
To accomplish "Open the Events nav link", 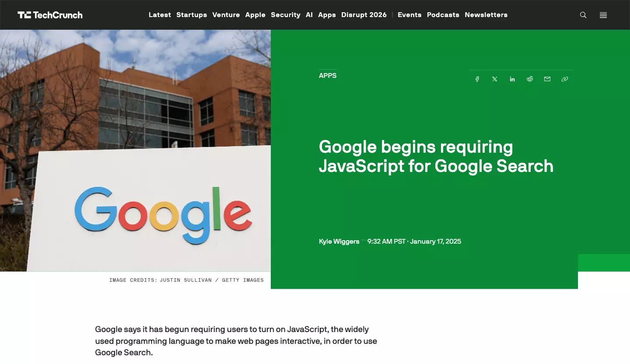I will pyautogui.click(x=409, y=15).
